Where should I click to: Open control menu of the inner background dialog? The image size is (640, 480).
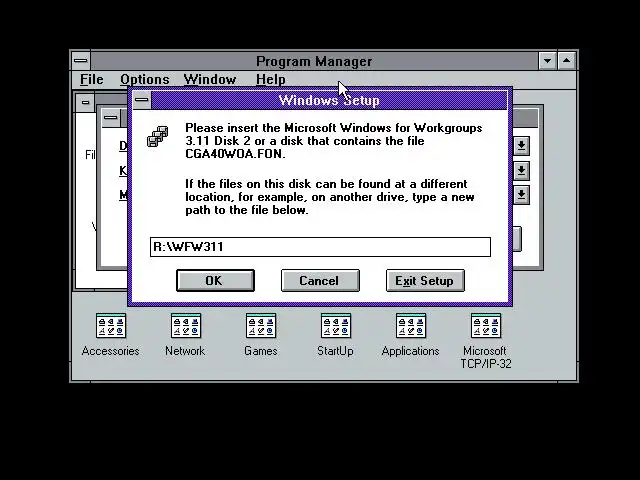(x=111, y=118)
